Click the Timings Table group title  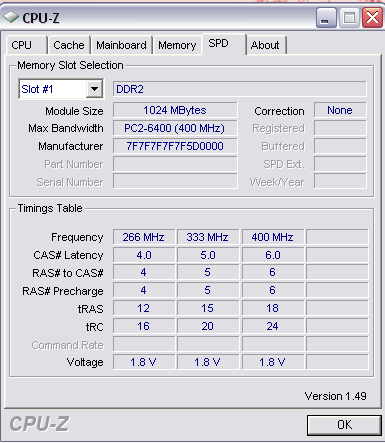(x=50, y=208)
